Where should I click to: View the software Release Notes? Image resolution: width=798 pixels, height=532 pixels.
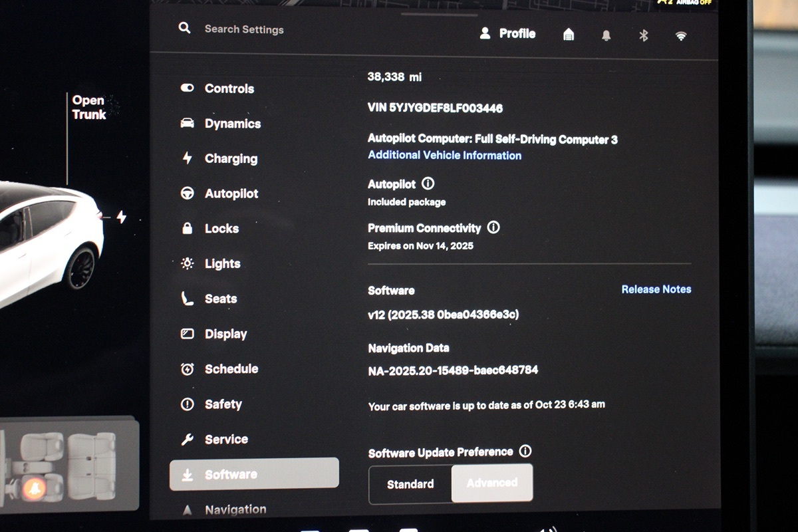(656, 289)
